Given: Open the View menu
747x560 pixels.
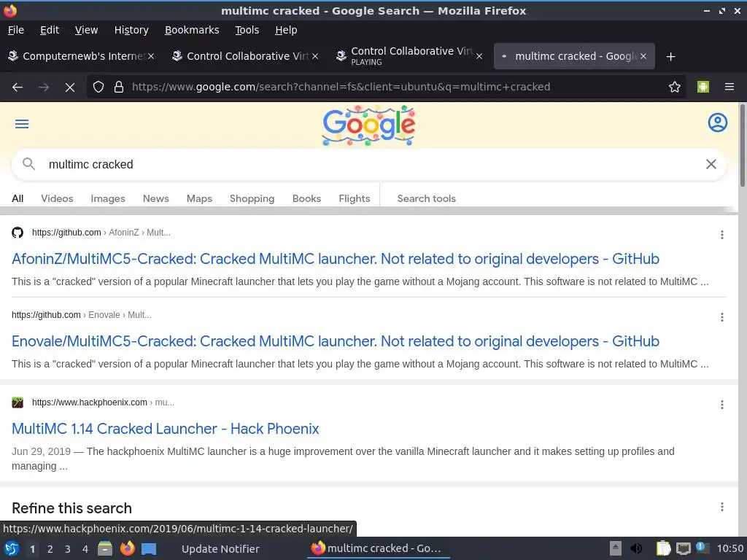Looking at the screenshot, I should pyautogui.click(x=86, y=30).
